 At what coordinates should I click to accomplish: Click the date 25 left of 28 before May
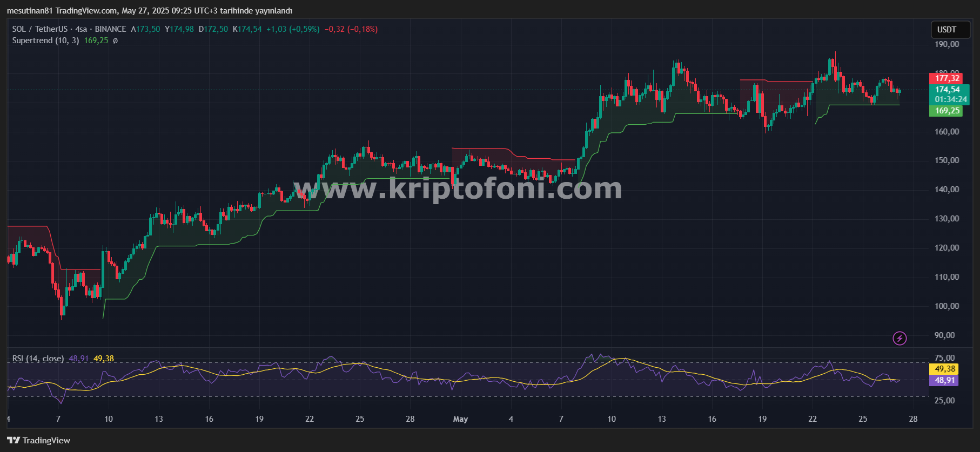360,419
